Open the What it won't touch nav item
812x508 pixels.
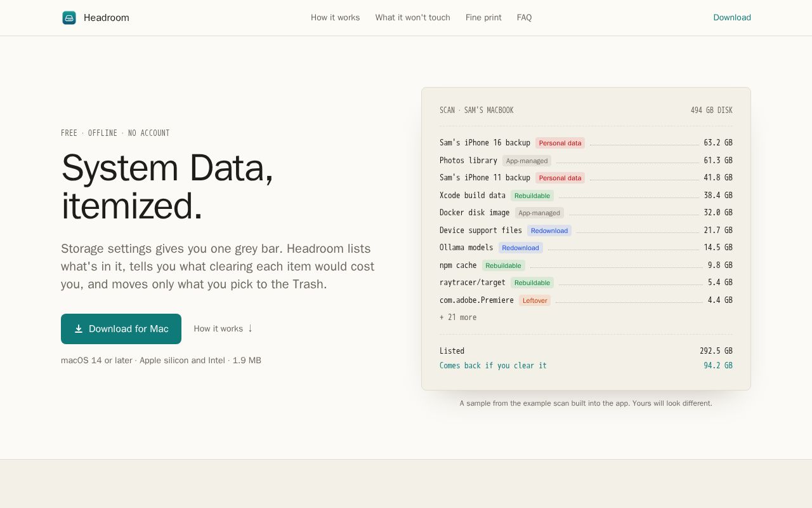coord(412,18)
